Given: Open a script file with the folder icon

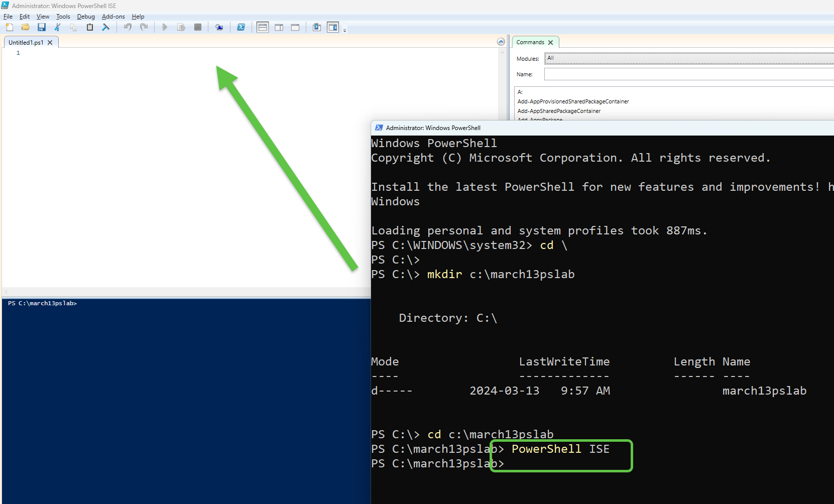Looking at the screenshot, I should (x=26, y=27).
